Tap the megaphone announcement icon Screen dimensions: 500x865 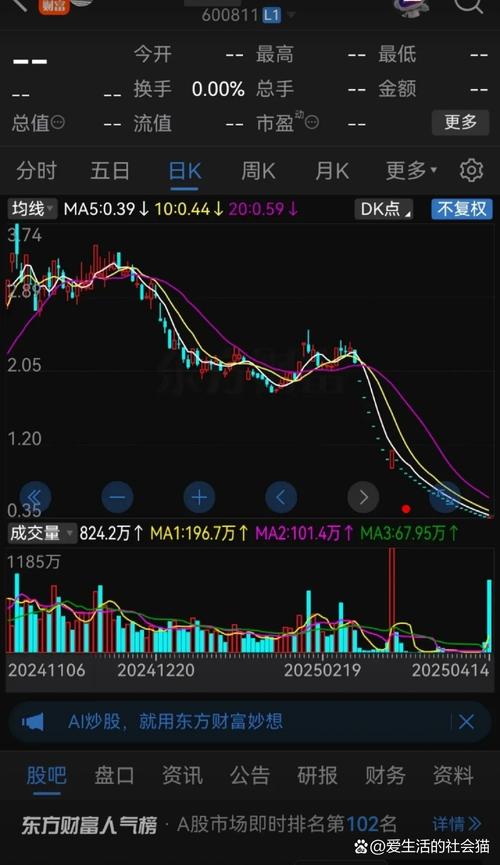pyautogui.click(x=33, y=722)
